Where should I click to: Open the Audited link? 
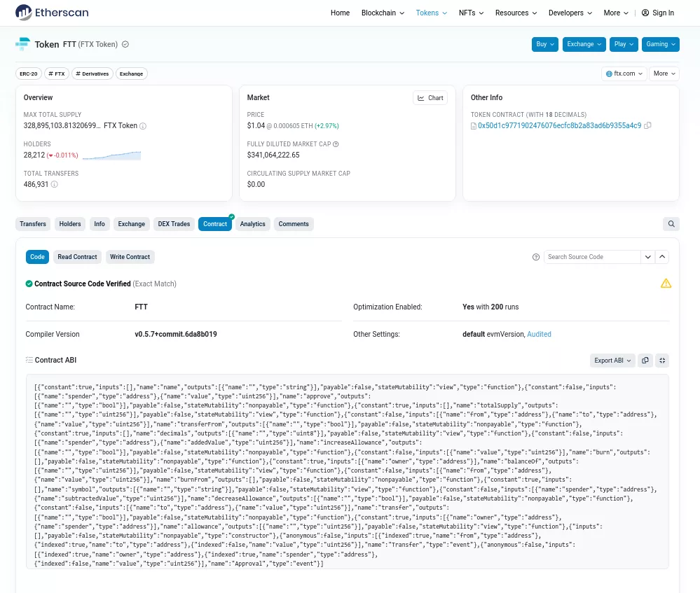[x=539, y=335]
